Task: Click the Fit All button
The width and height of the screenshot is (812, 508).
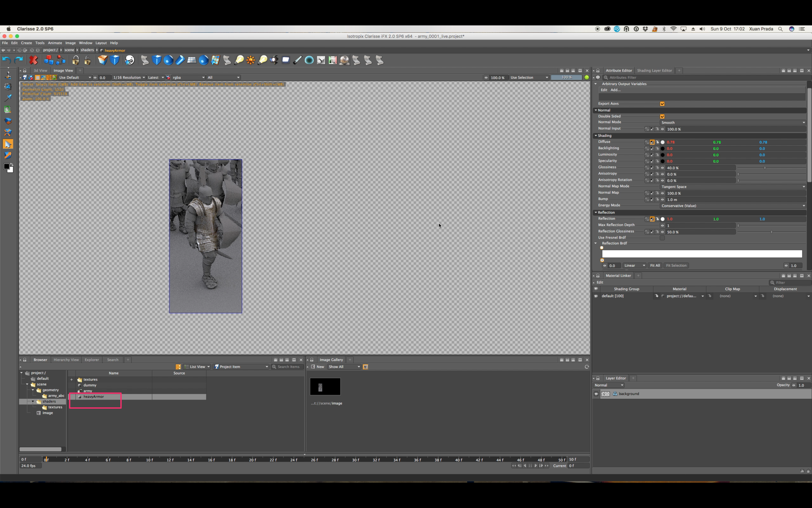Action: click(x=655, y=266)
